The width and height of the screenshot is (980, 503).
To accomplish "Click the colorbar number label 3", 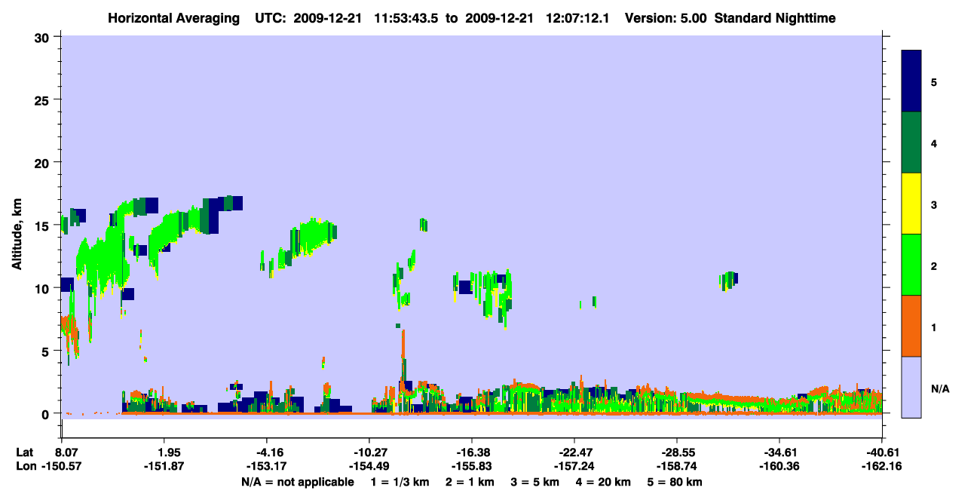I will coord(934,204).
